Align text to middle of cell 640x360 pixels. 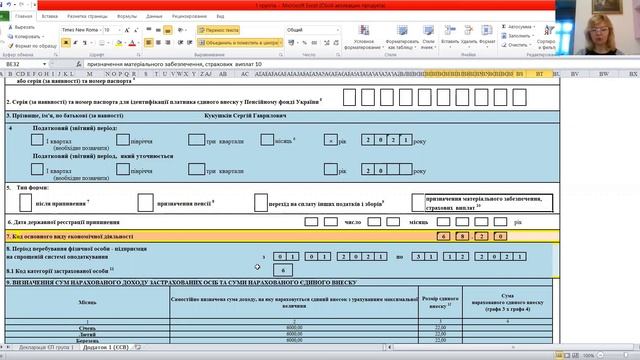click(158, 30)
